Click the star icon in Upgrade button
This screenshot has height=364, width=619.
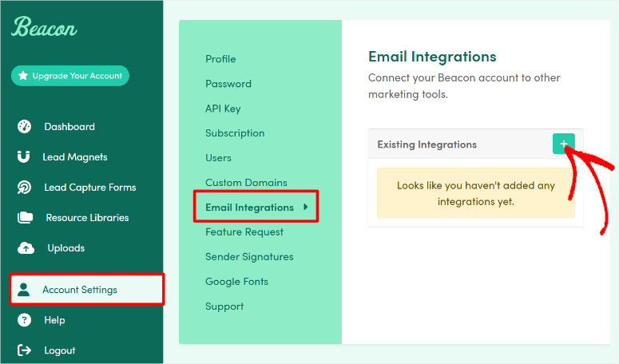point(23,75)
